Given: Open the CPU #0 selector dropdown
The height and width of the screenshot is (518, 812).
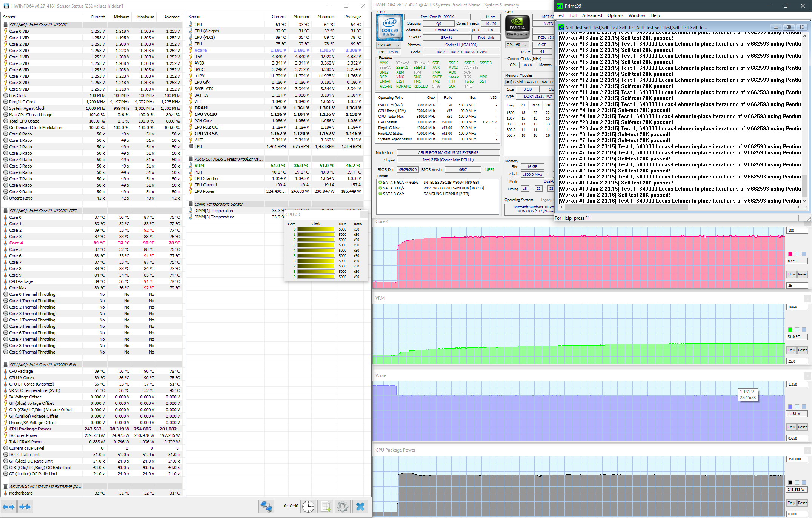Looking at the screenshot, I should coord(389,45).
